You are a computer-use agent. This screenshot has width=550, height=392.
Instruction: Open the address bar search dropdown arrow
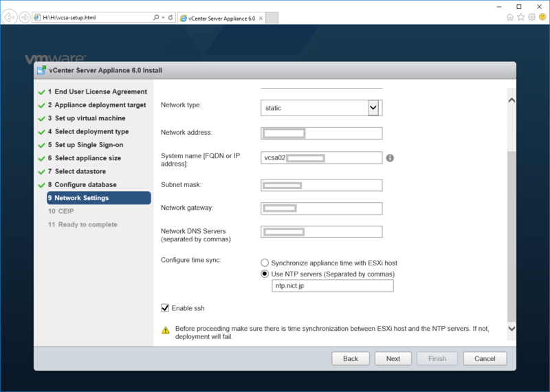(164, 17)
